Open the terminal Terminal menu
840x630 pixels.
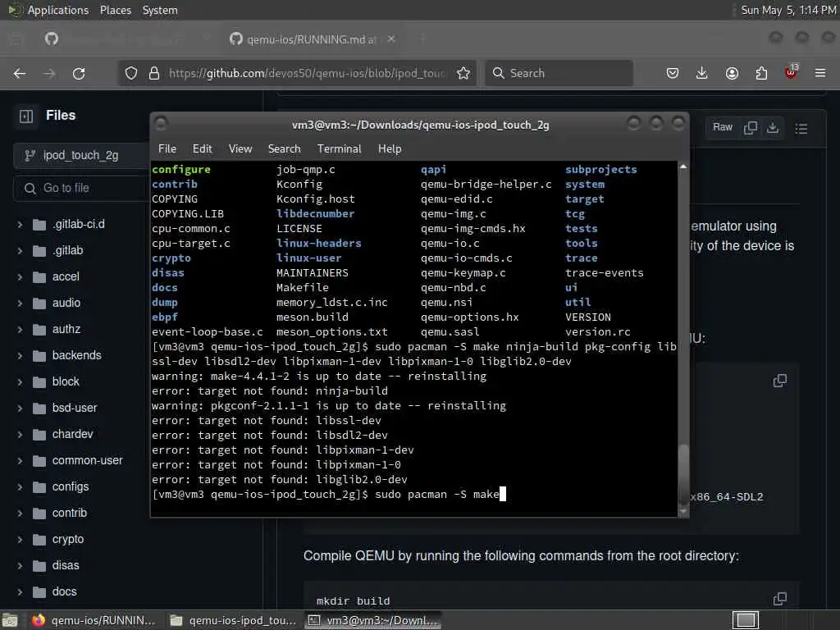[x=339, y=149]
